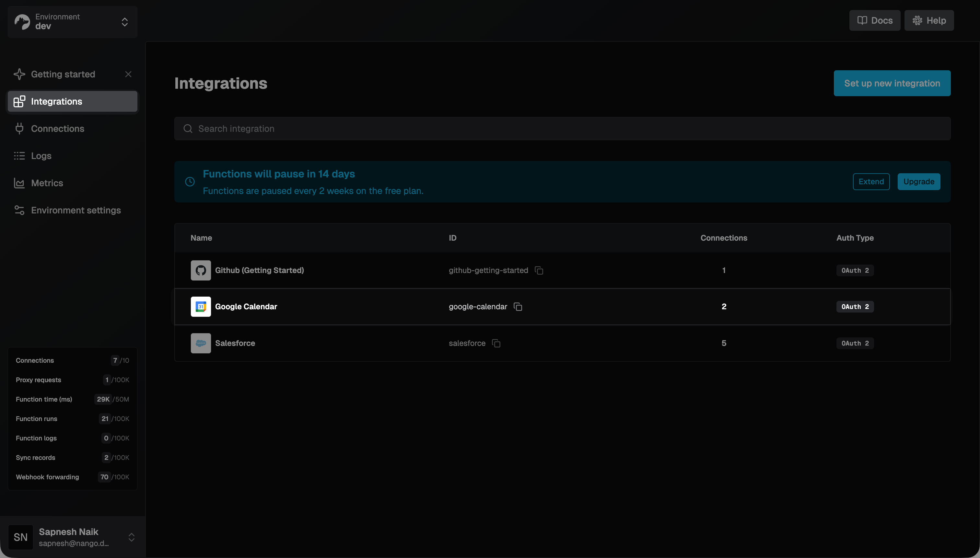Open the Connections page in the sidebar
980x558 pixels.
click(x=57, y=129)
